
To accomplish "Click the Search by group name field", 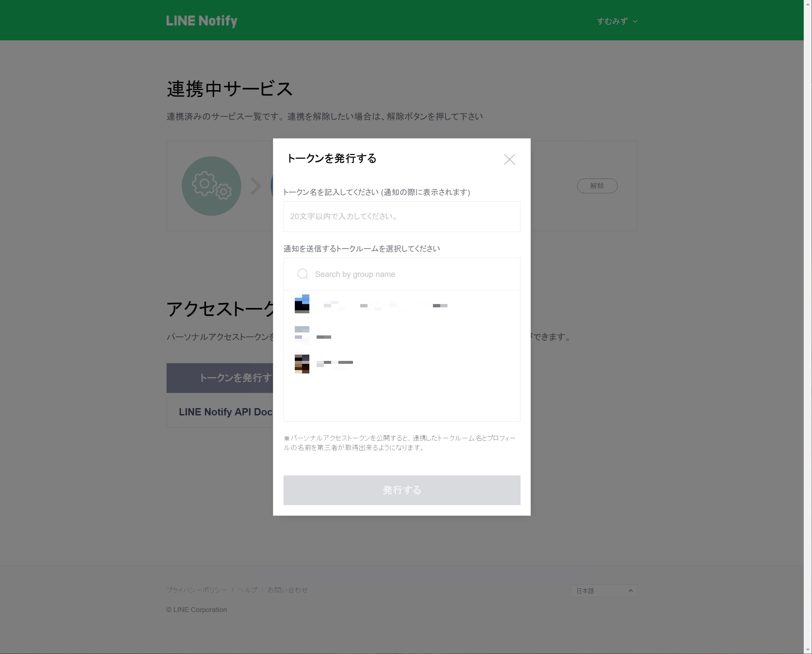I will [x=411, y=274].
